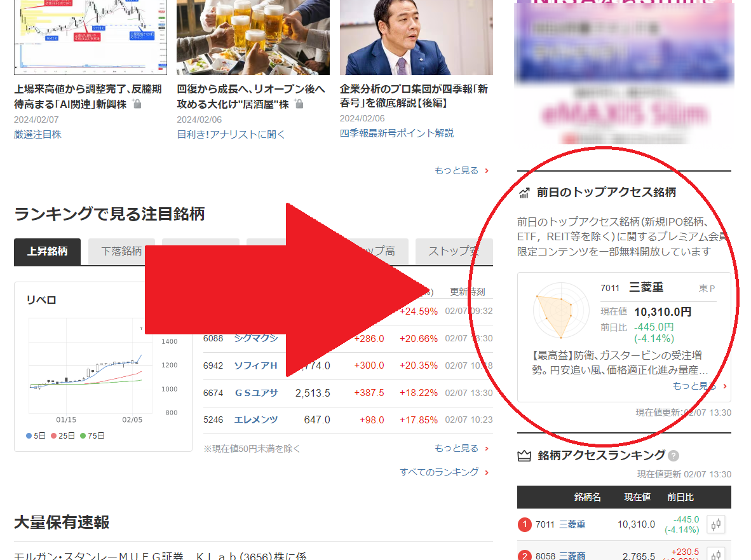751x560 pixels.
Task: Click radar chart in 三菱重 card
Action: click(x=561, y=310)
